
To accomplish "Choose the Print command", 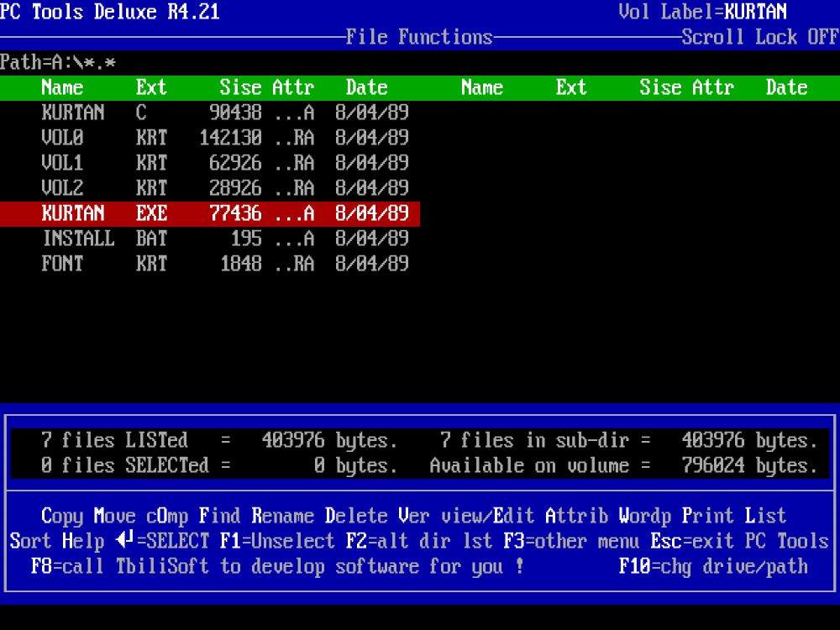I will [x=708, y=516].
